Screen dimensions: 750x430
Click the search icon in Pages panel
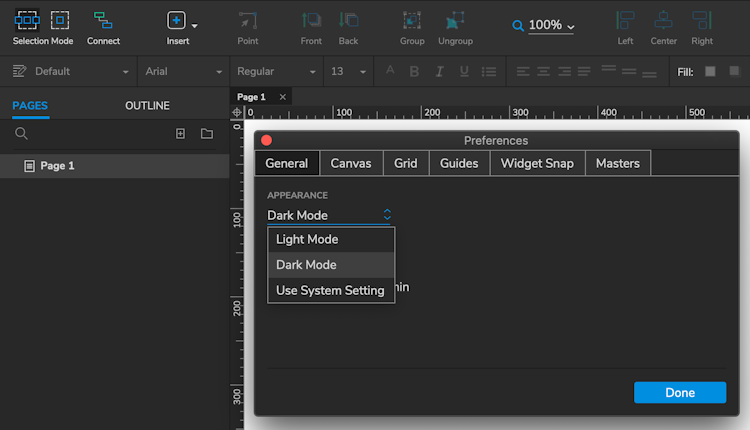point(21,133)
